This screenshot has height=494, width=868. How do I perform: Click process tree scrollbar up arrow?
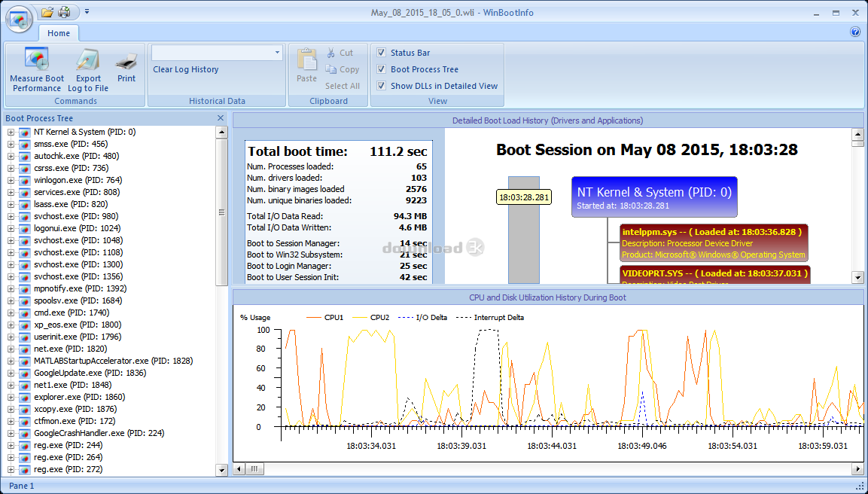[x=221, y=132]
